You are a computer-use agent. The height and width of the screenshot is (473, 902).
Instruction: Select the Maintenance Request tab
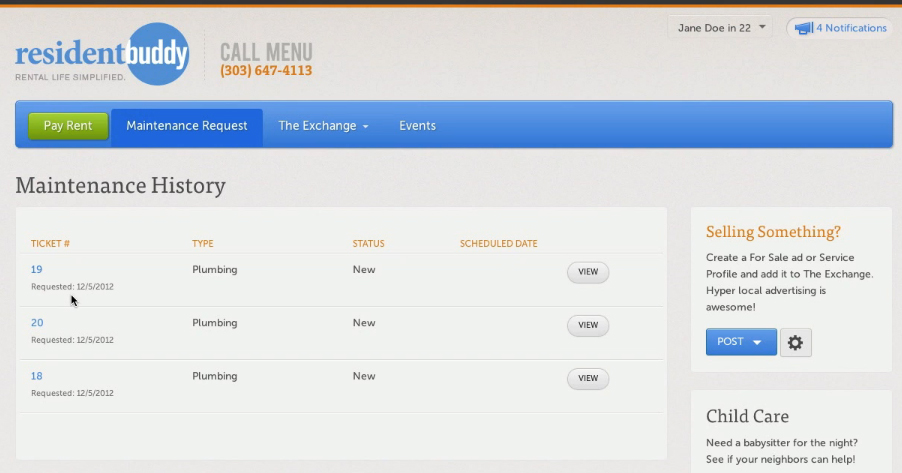(x=187, y=126)
